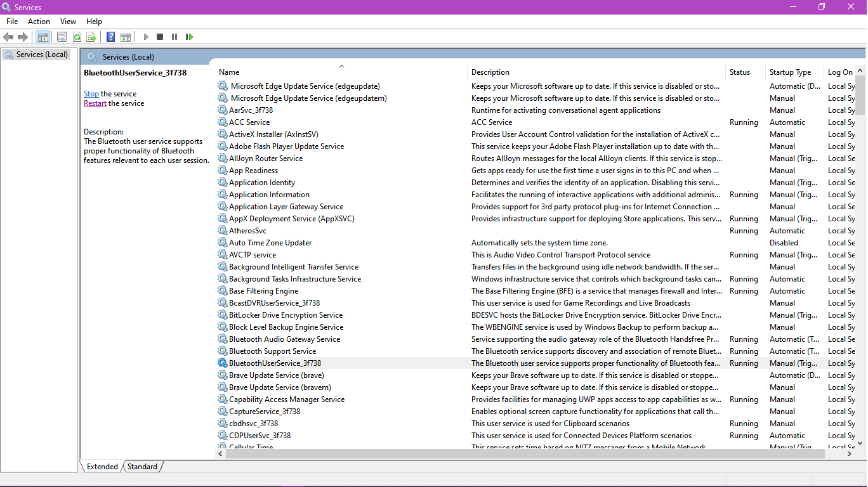Pause a service with the pause toolbar icon

(174, 36)
